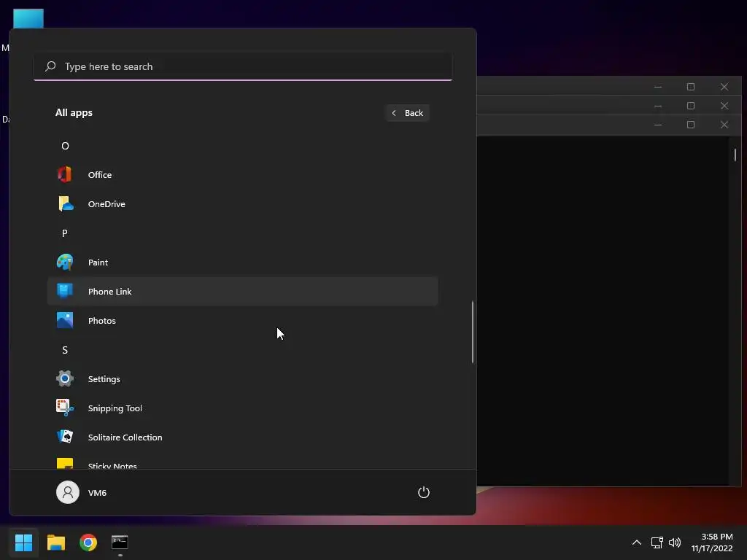The image size is (747, 560).
Task: Click the Back button in All apps
Action: (x=408, y=113)
